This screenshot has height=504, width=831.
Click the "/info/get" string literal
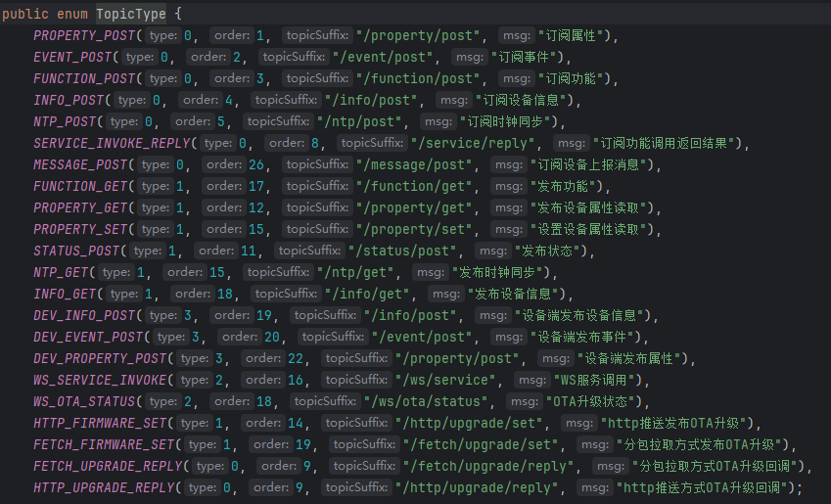click(367, 295)
